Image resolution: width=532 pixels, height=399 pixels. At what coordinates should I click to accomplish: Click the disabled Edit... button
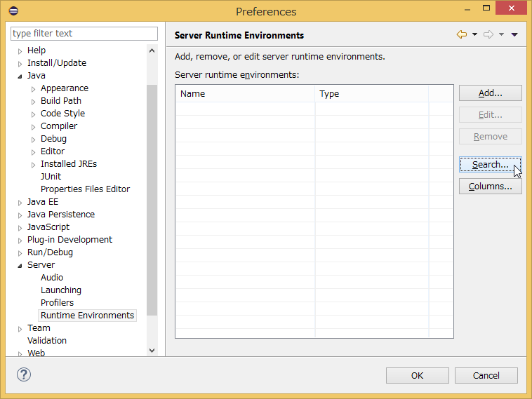click(491, 115)
